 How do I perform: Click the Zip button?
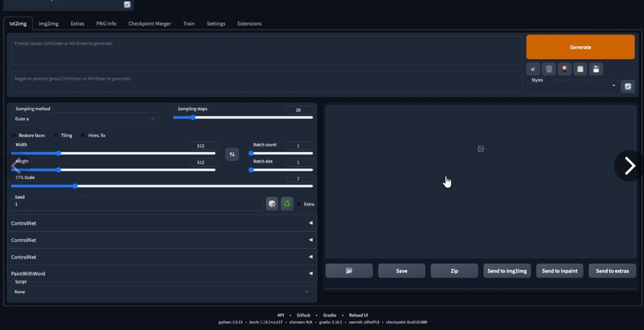(454, 271)
